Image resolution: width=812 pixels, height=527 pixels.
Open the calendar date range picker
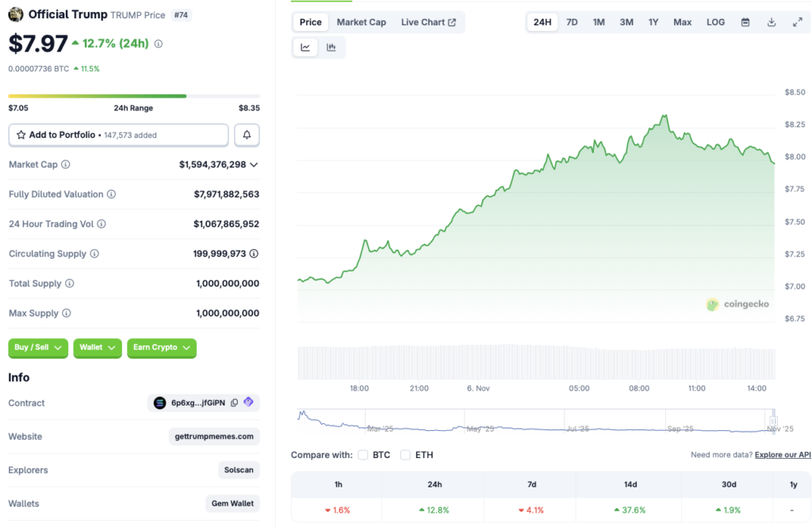745,22
